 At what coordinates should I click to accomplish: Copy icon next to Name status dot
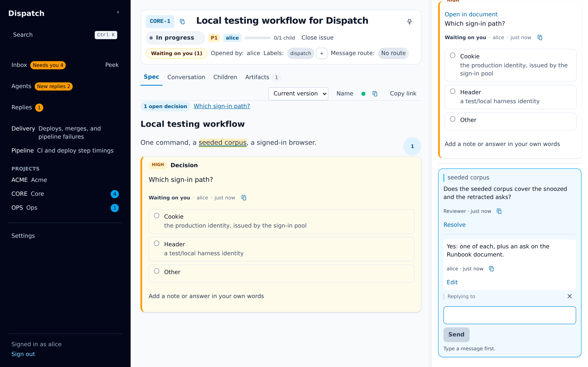point(375,94)
